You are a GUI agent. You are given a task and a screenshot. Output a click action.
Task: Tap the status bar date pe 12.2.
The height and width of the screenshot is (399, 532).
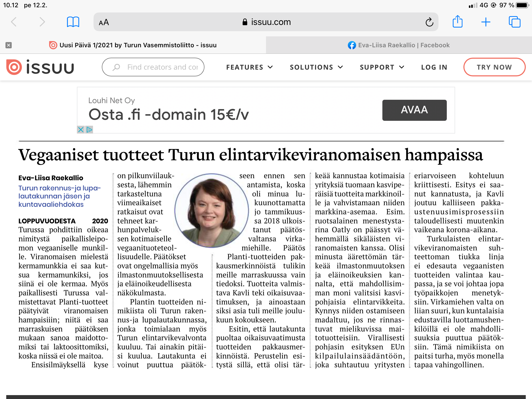point(36,5)
